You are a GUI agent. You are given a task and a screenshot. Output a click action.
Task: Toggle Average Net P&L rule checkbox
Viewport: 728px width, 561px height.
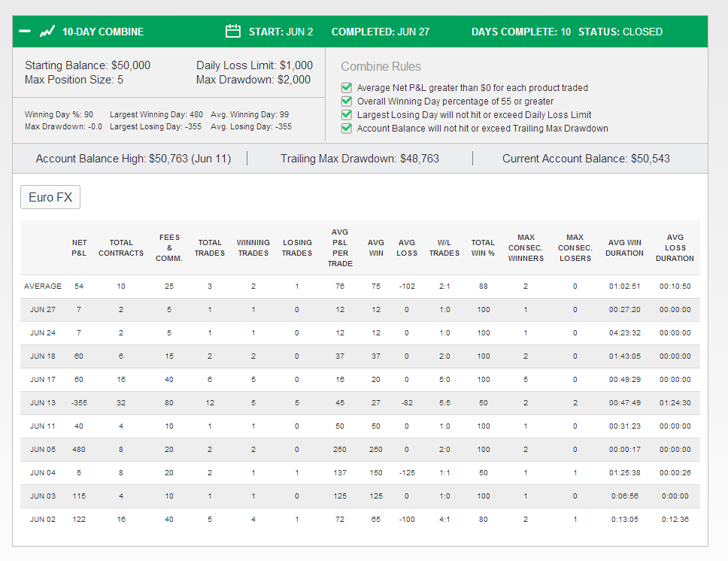(x=347, y=87)
